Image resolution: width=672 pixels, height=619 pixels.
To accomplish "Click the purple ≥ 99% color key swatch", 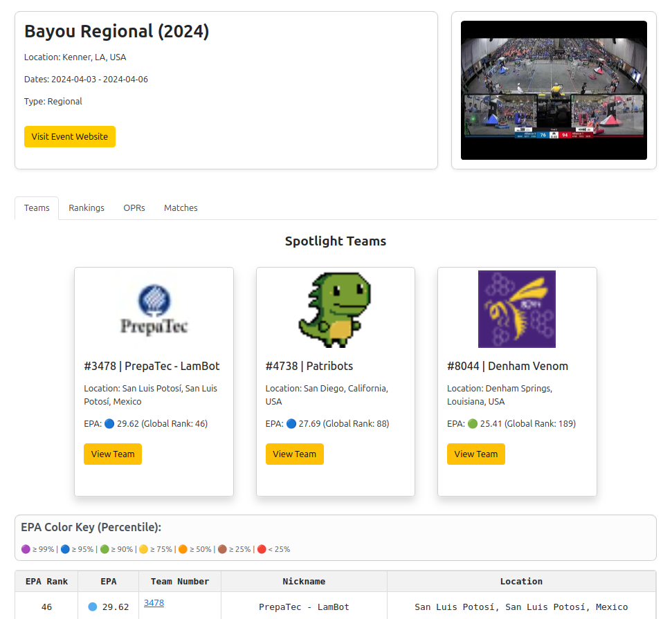I will coord(26,549).
